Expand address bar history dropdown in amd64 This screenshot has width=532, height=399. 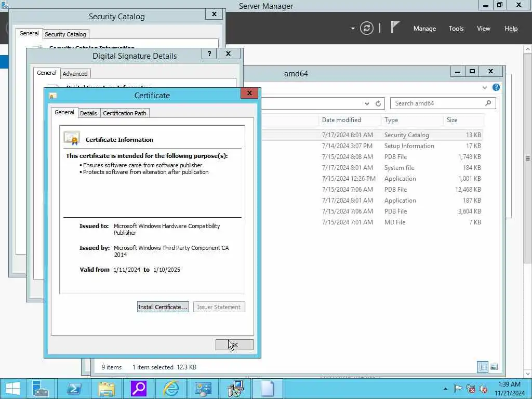tap(367, 103)
